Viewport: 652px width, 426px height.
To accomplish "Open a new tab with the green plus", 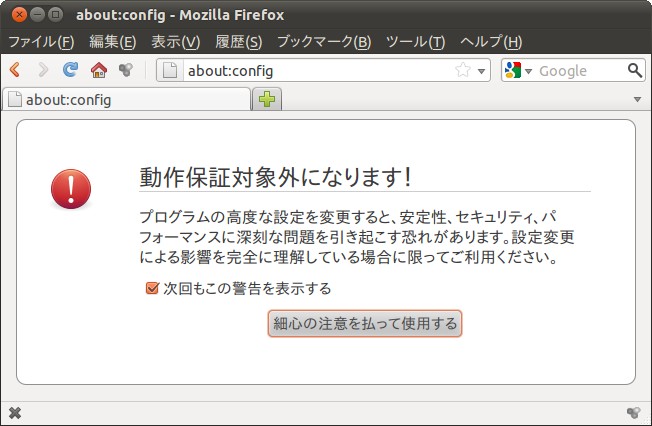I will (267, 99).
